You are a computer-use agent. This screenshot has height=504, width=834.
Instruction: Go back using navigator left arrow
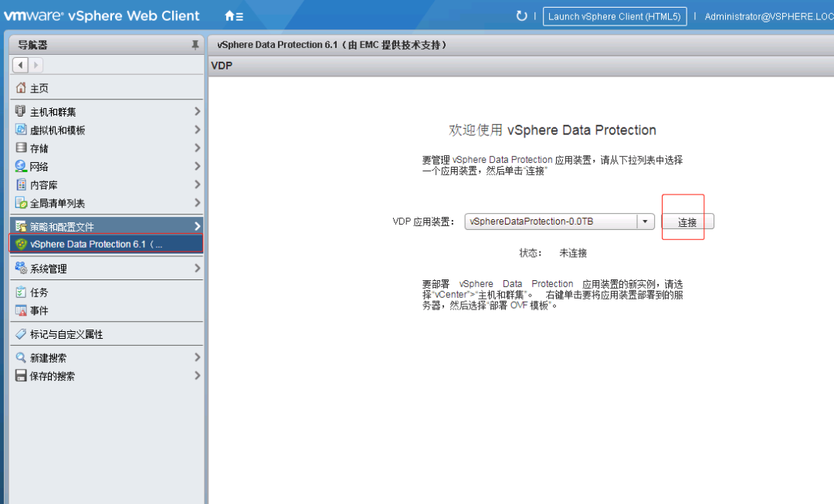click(x=20, y=66)
